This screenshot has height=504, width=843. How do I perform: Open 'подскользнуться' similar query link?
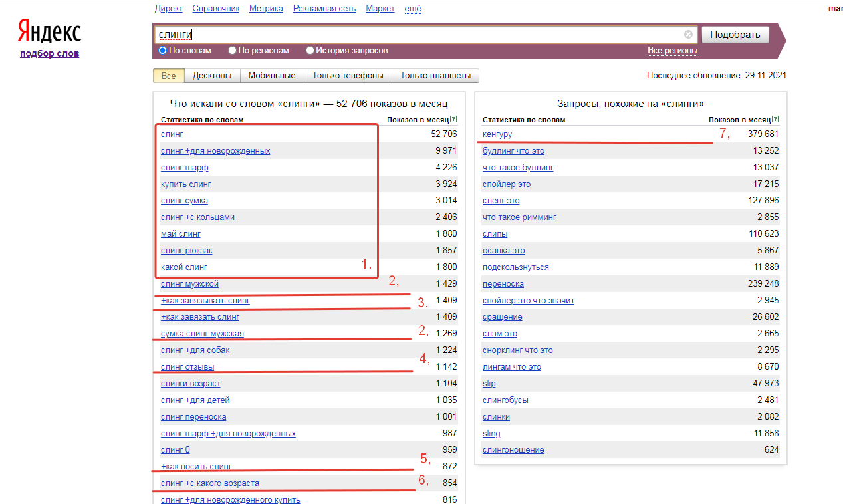516,267
